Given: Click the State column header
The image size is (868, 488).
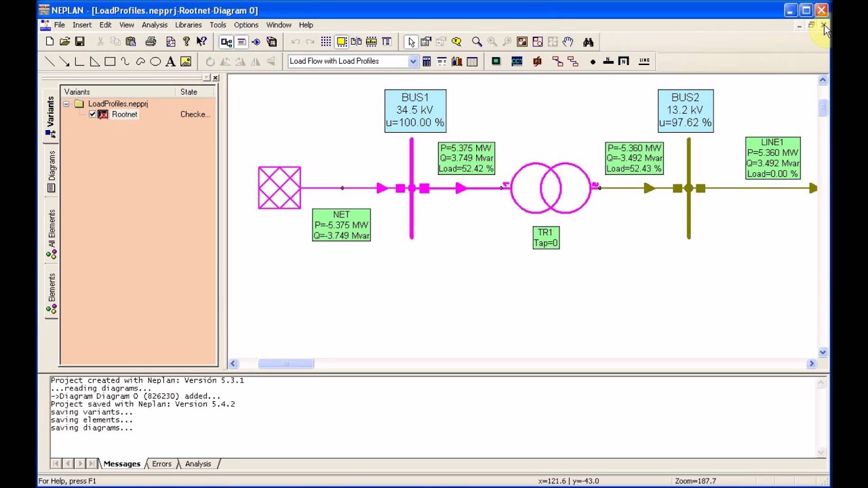Looking at the screenshot, I should pyautogui.click(x=195, y=92).
